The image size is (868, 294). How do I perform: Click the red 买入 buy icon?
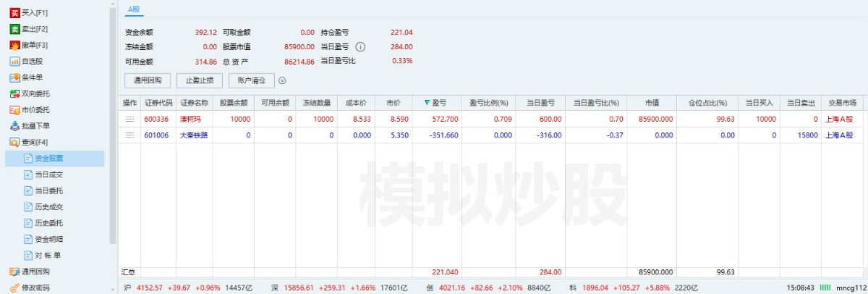click(14, 12)
